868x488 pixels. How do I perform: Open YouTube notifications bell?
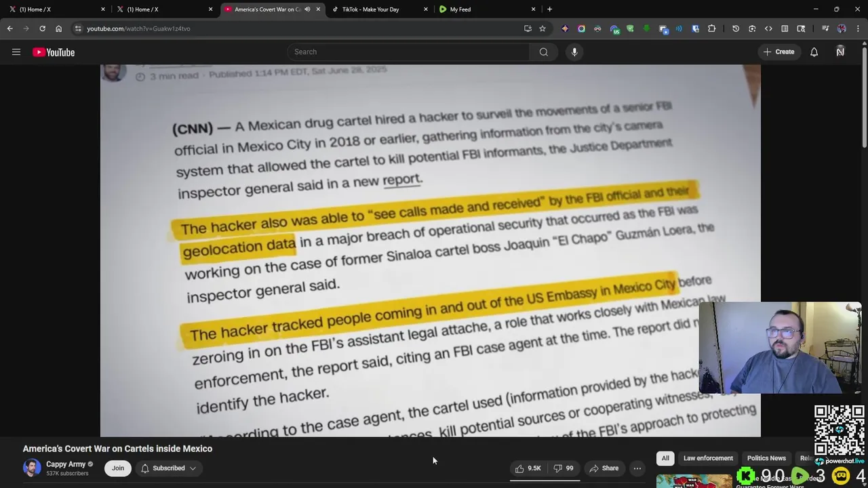pyautogui.click(x=814, y=52)
